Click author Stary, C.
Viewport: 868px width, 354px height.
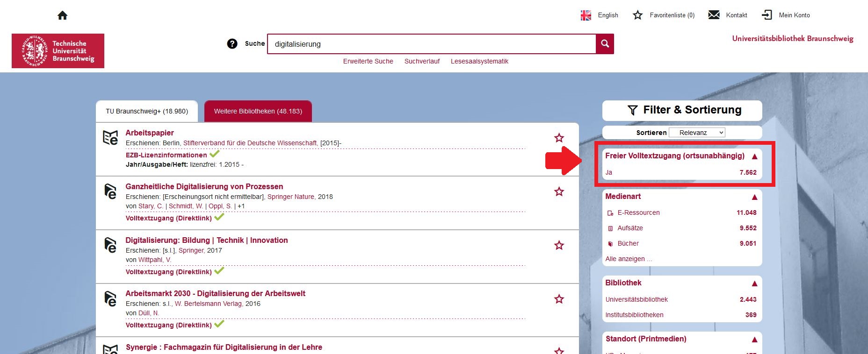151,206
